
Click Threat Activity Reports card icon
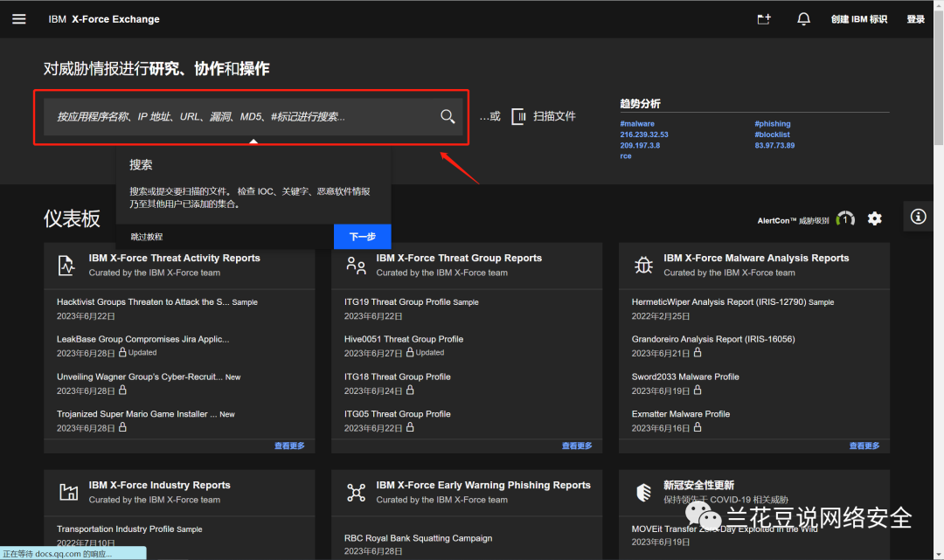coord(66,266)
